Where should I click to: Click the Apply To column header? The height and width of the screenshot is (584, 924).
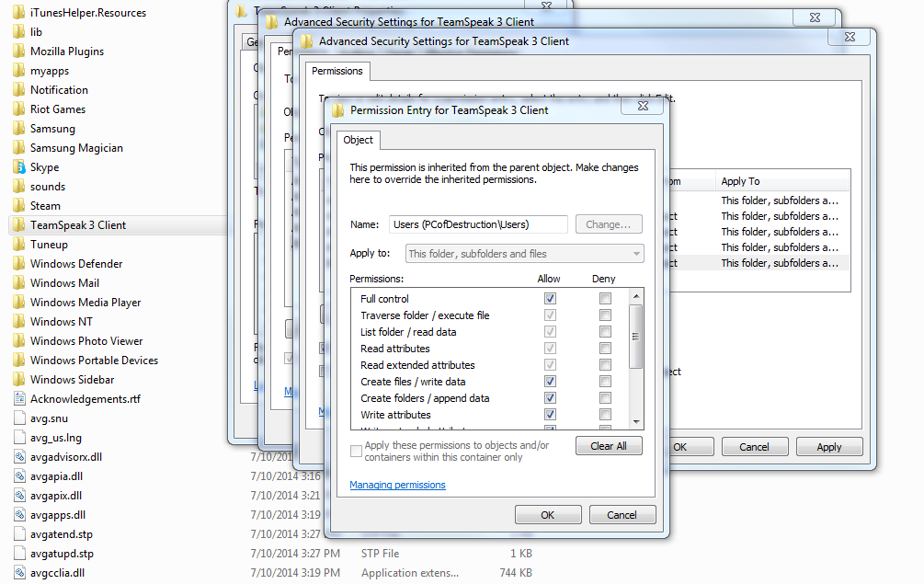(x=782, y=181)
